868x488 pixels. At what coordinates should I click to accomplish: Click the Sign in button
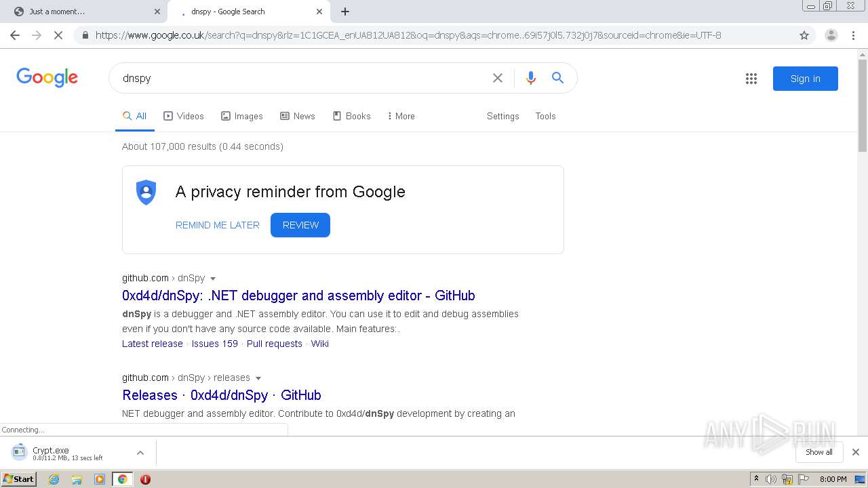pyautogui.click(x=806, y=79)
